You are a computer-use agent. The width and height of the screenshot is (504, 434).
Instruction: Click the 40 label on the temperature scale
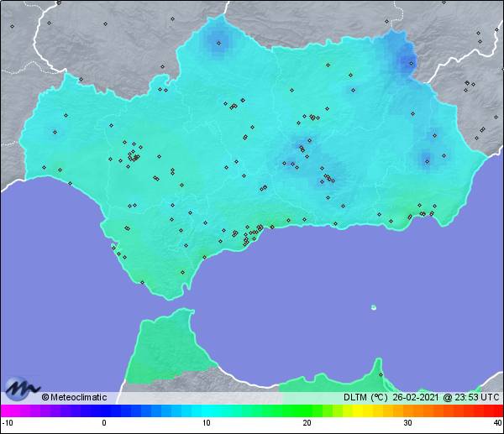click(x=498, y=422)
